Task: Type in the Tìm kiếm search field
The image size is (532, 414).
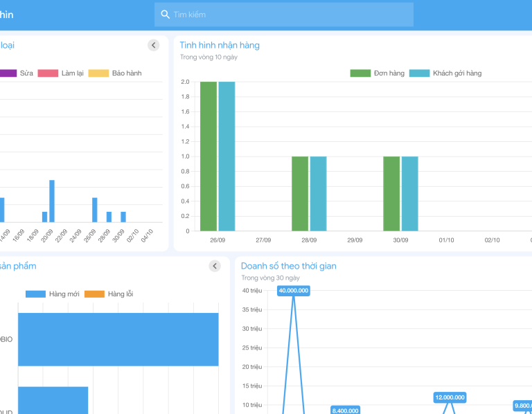Action: [x=291, y=15]
